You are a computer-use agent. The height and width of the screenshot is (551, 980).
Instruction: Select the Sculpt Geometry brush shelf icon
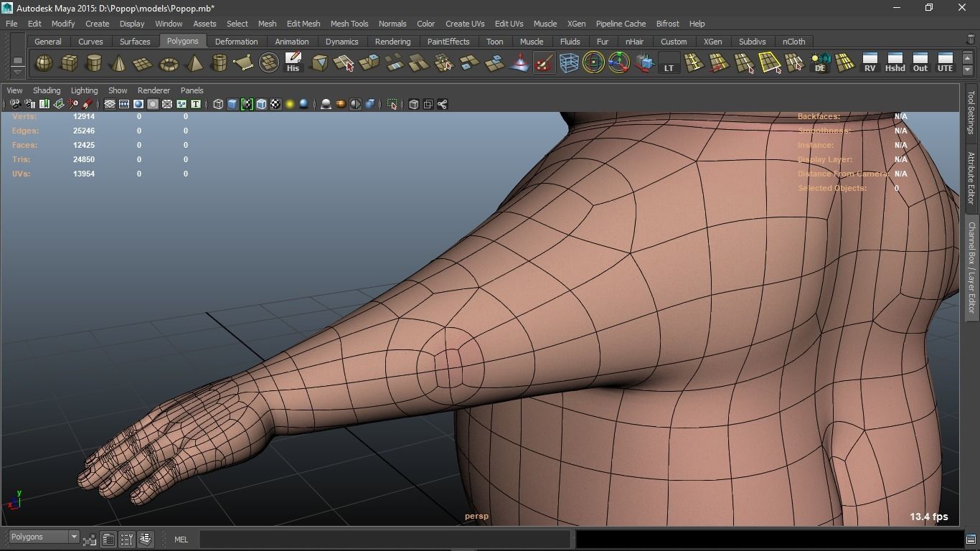coord(544,63)
